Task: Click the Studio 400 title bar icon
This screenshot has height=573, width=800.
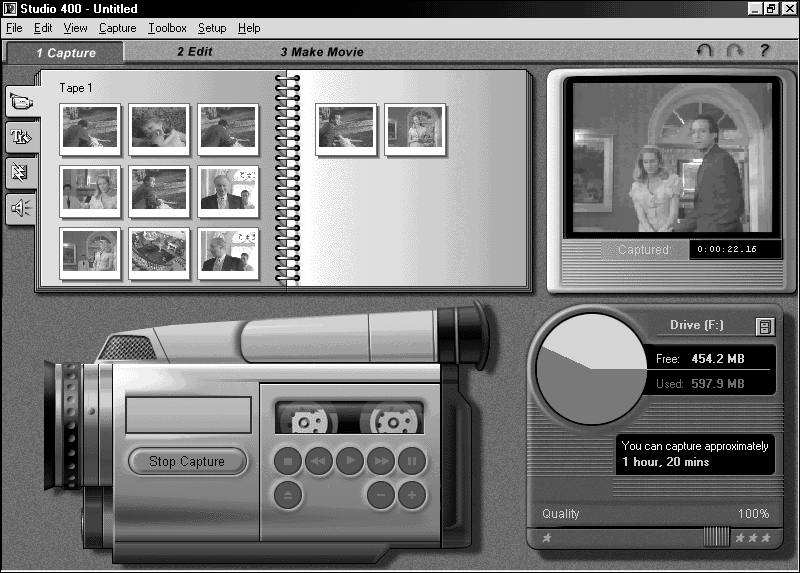Action: click(10, 9)
